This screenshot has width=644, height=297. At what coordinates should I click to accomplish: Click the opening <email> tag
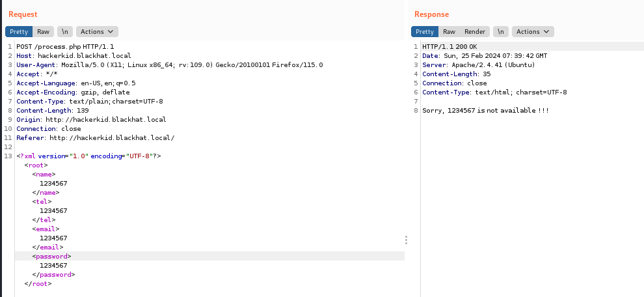[x=46, y=229]
